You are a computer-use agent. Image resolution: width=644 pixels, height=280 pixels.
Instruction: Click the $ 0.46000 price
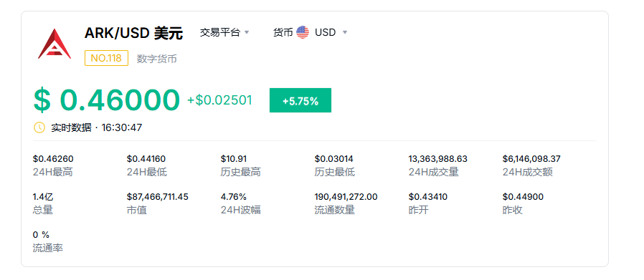[107, 100]
